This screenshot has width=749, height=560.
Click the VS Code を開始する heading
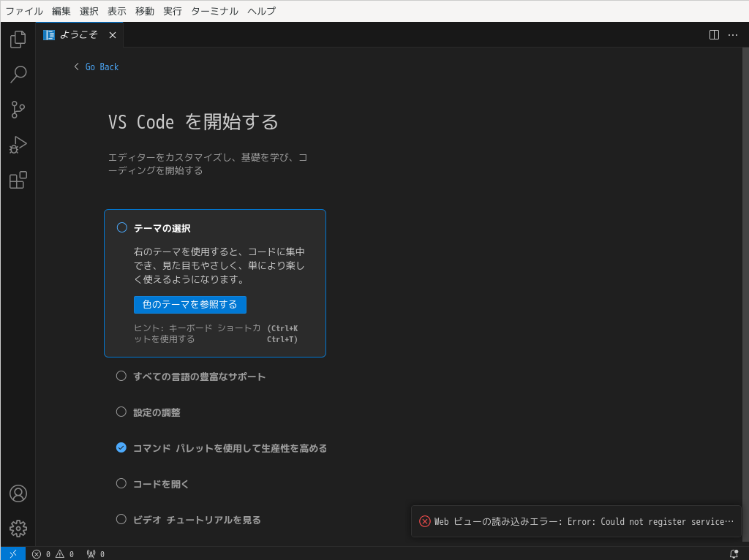point(193,122)
